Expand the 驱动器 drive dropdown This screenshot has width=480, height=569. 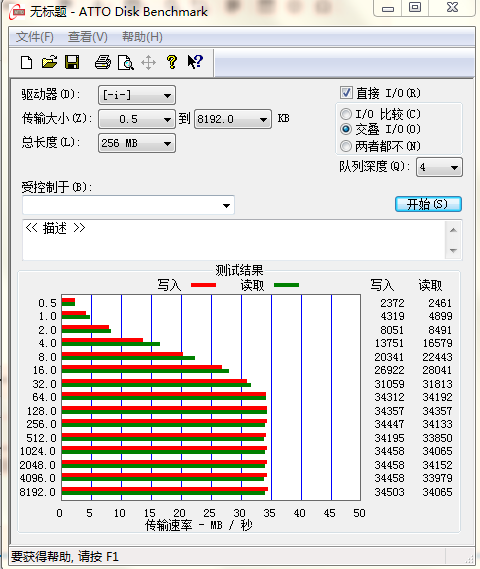[137, 95]
